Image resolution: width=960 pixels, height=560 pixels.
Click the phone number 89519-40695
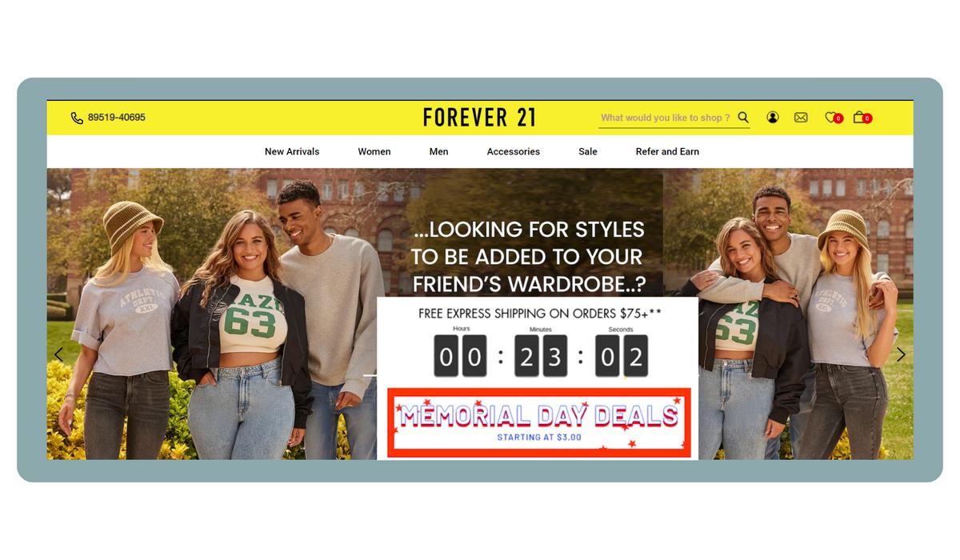(x=117, y=118)
